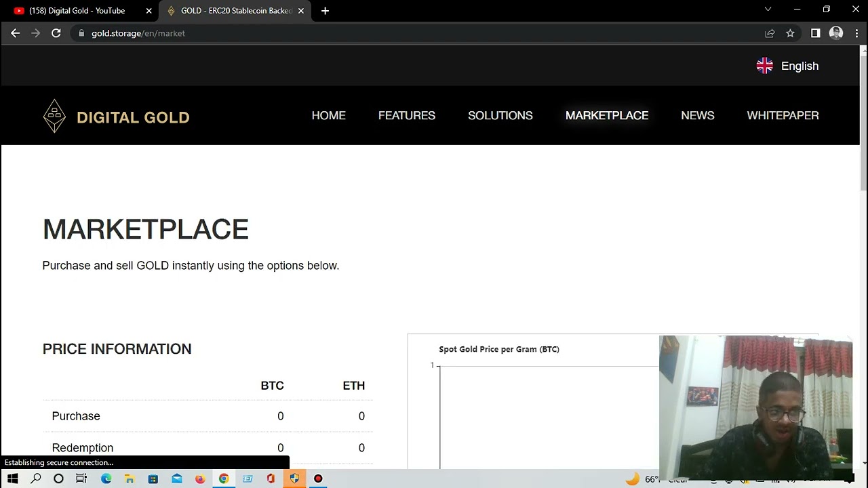This screenshot has width=868, height=488.
Task: Click the Purchase row label
Action: pyautogui.click(x=76, y=416)
